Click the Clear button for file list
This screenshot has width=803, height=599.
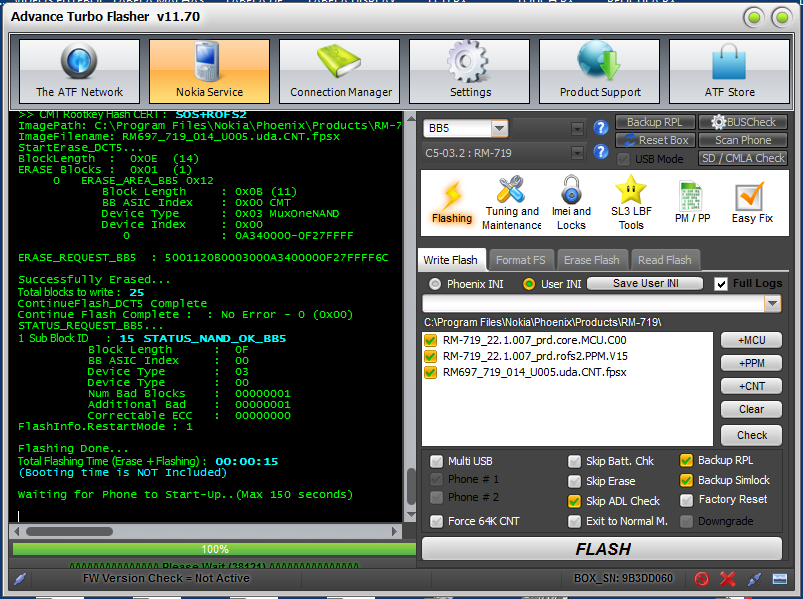pos(751,409)
